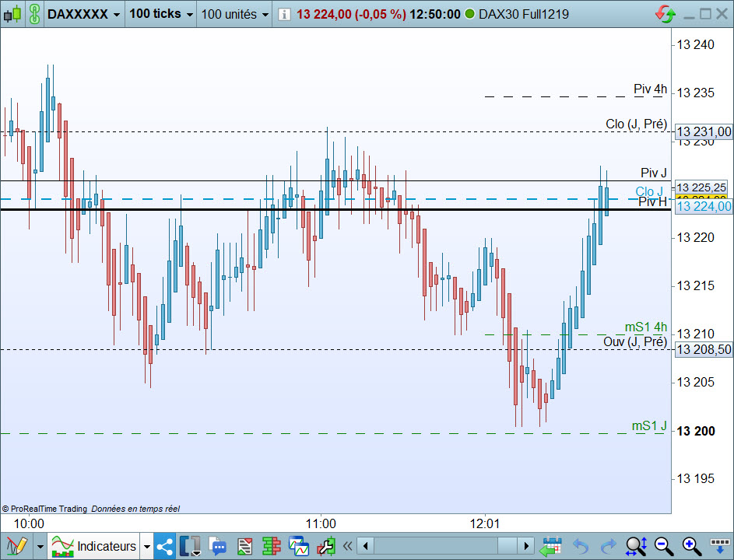Click the 12:01 time axis label

(x=484, y=523)
